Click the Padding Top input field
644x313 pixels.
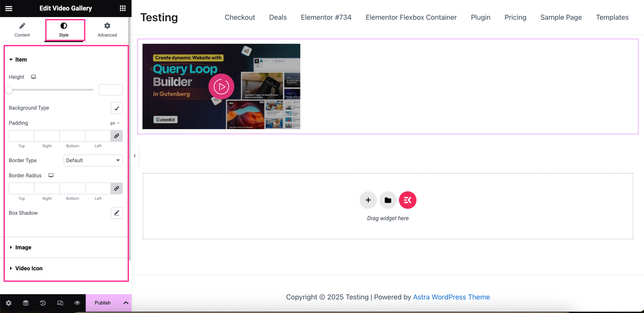click(22, 136)
